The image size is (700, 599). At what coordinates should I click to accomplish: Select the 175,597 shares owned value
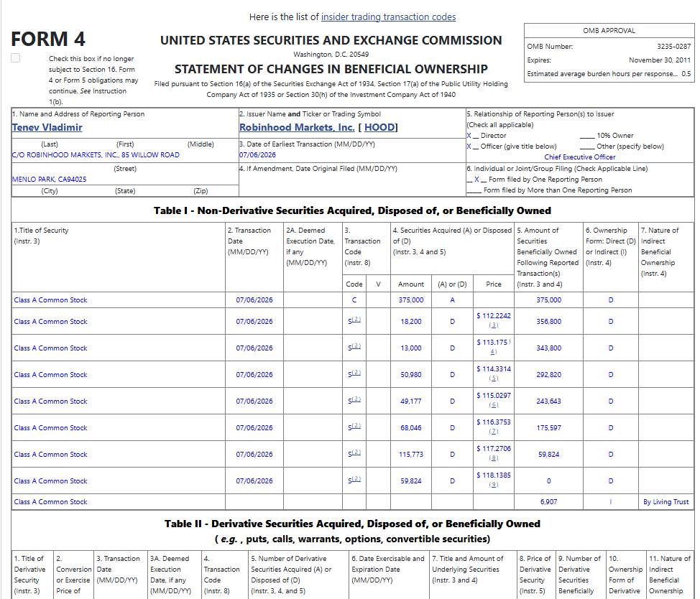548,428
